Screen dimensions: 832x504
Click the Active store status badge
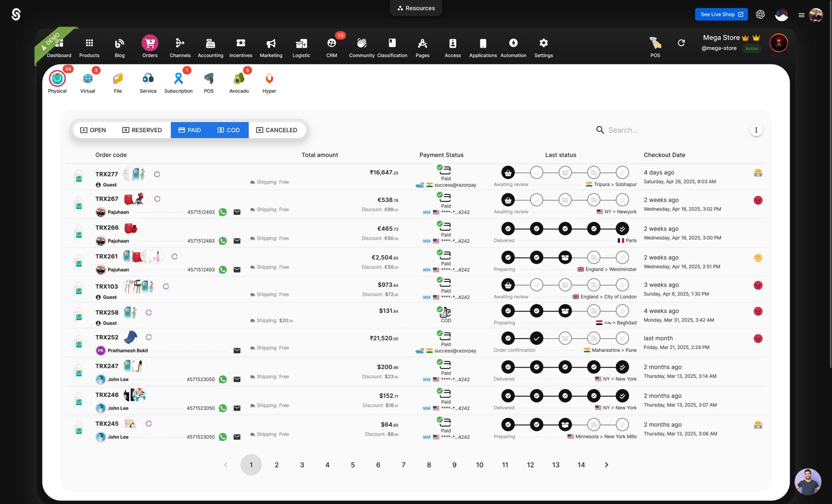(x=752, y=49)
